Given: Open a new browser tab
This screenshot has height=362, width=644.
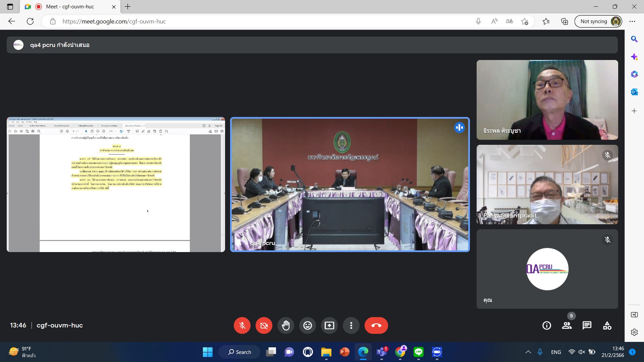Looking at the screenshot, I should coord(128,7).
